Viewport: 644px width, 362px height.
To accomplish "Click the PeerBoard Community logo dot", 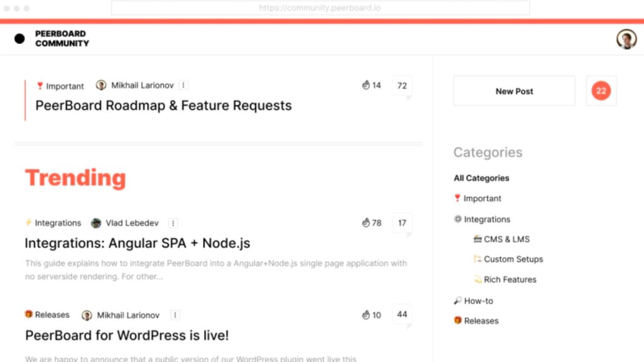I will click(x=20, y=39).
